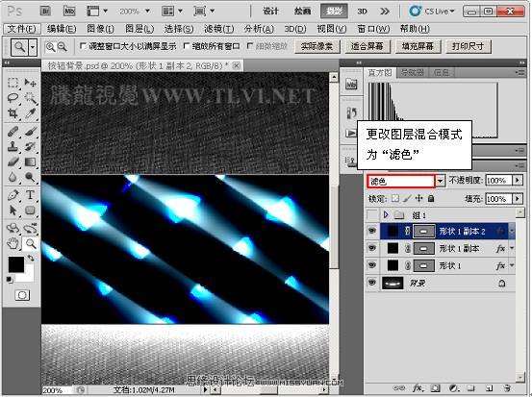Select the Dodge tool
The height and width of the screenshot is (397, 532).
[x=30, y=177]
